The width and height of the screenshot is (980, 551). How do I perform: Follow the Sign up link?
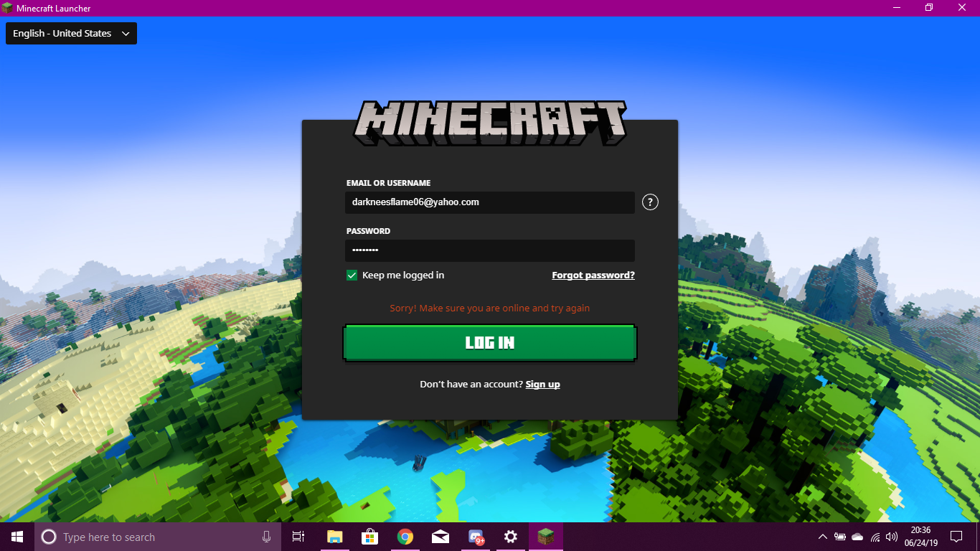click(x=543, y=385)
